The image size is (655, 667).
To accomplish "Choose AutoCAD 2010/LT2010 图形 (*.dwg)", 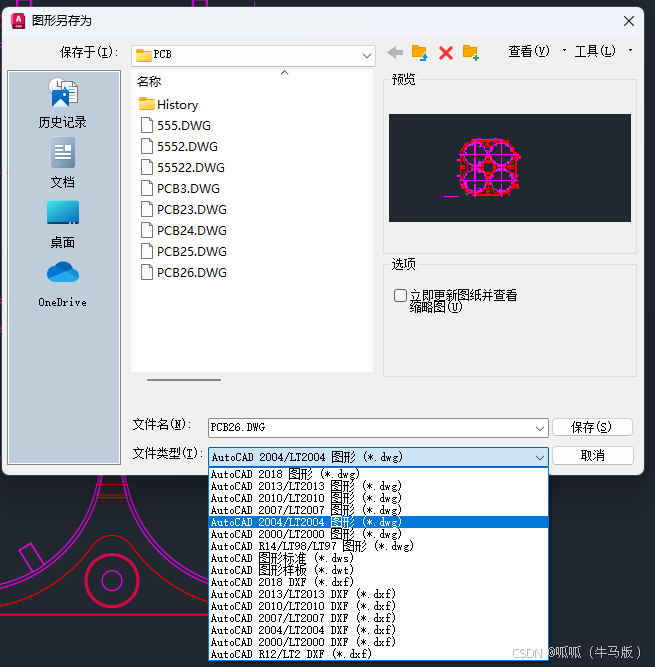I will click(x=378, y=498).
